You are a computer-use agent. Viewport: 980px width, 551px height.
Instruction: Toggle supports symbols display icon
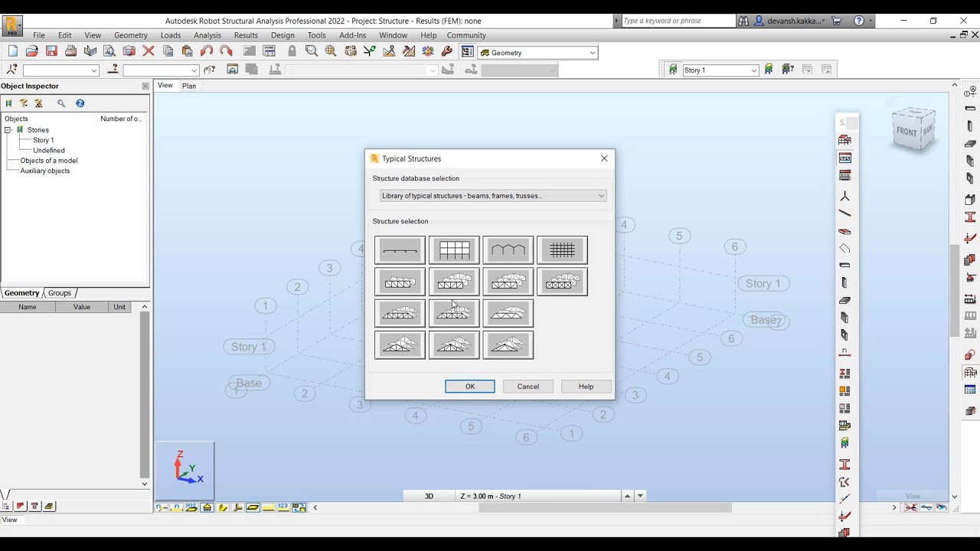[x=207, y=507]
